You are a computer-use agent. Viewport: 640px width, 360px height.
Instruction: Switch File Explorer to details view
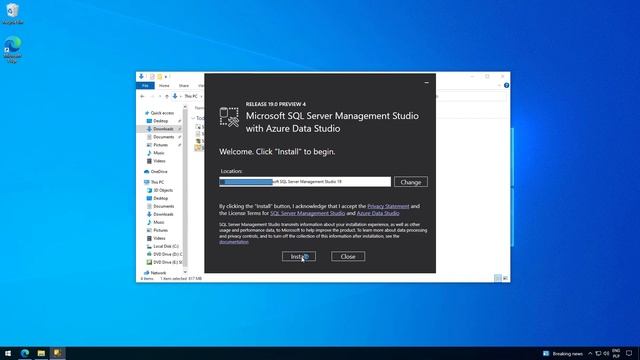pos(498,278)
